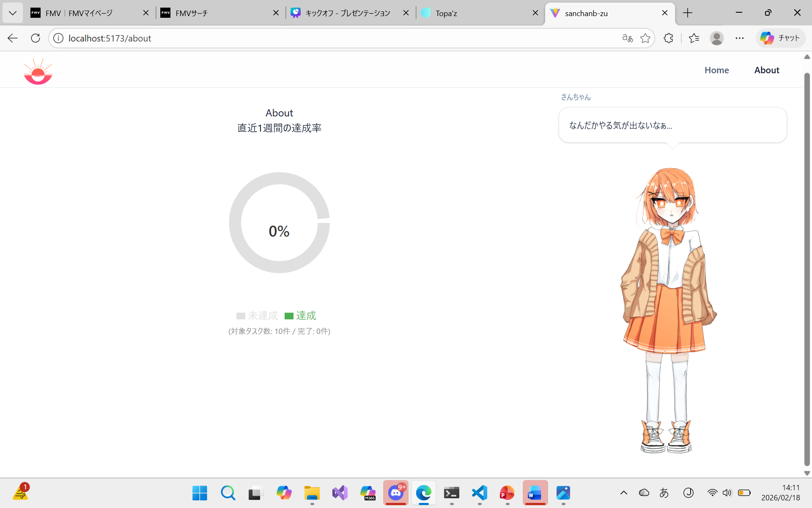Click the translate page icon
The width and height of the screenshot is (812, 508).
point(628,38)
